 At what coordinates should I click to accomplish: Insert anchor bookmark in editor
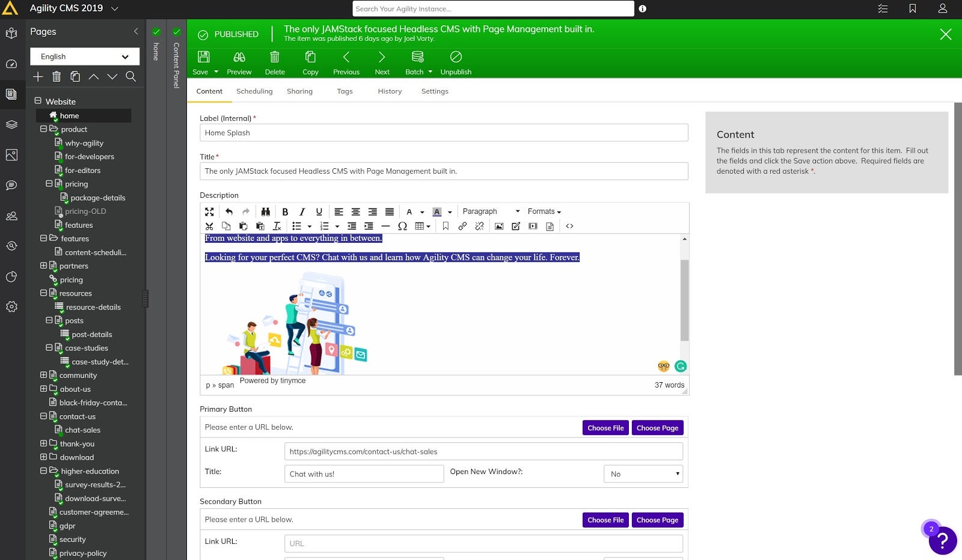click(446, 226)
